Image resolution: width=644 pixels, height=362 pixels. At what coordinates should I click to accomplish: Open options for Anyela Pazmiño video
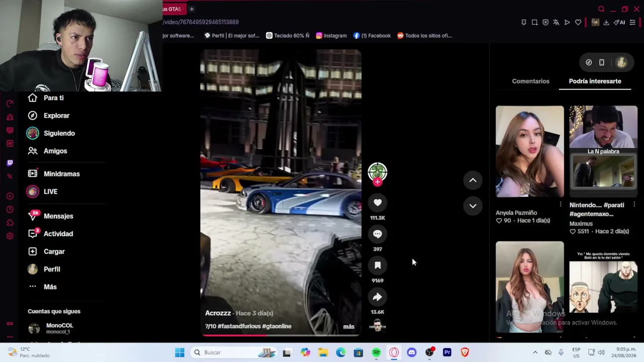[x=560, y=204]
